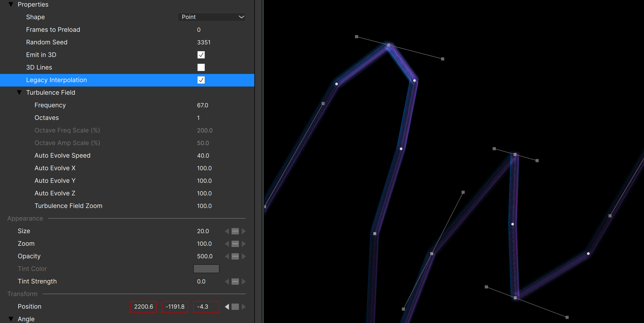Click Zoom next keyframe arrow
Image resolution: width=644 pixels, height=323 pixels.
[244, 244]
